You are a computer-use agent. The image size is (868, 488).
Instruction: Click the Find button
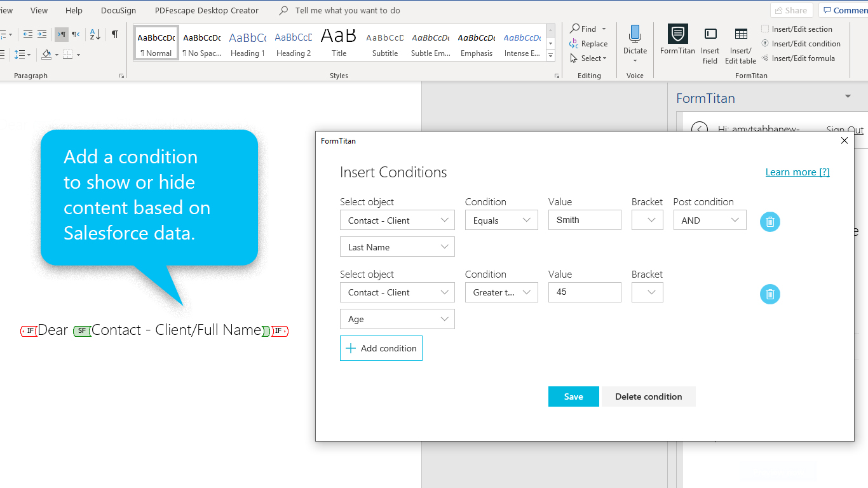tap(583, 29)
